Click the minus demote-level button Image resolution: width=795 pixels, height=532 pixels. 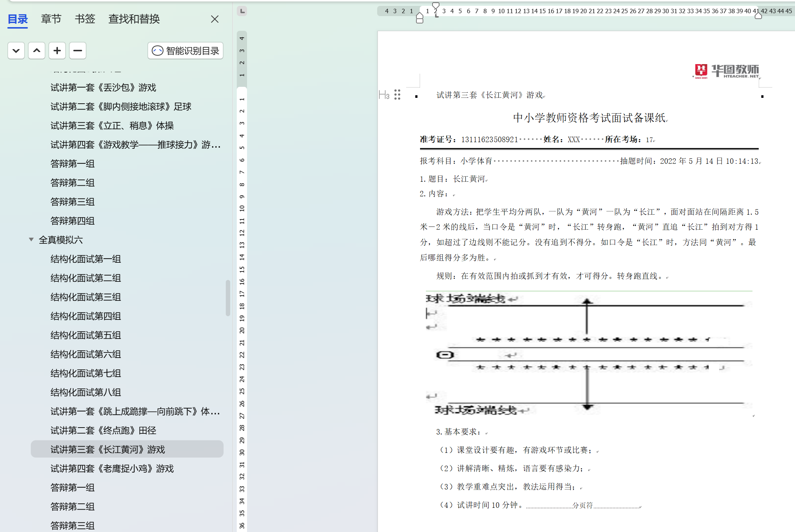(78, 51)
